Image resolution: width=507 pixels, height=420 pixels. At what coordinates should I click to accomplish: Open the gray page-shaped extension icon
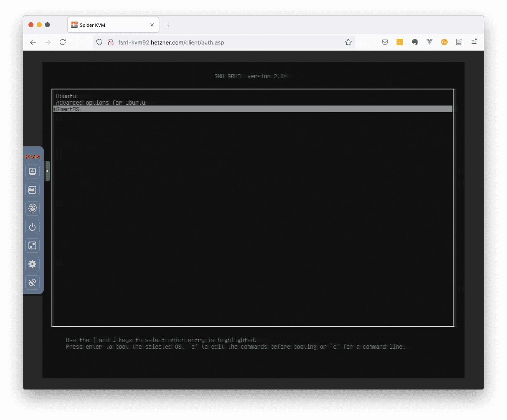pos(459,42)
